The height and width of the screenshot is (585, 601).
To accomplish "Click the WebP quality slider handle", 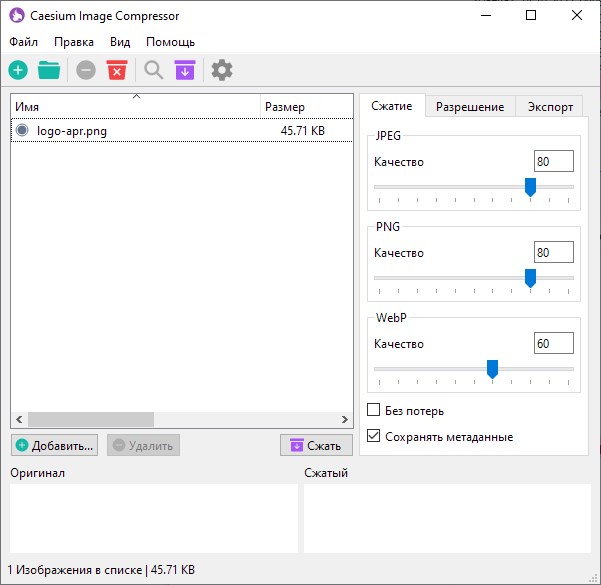I will [492, 369].
